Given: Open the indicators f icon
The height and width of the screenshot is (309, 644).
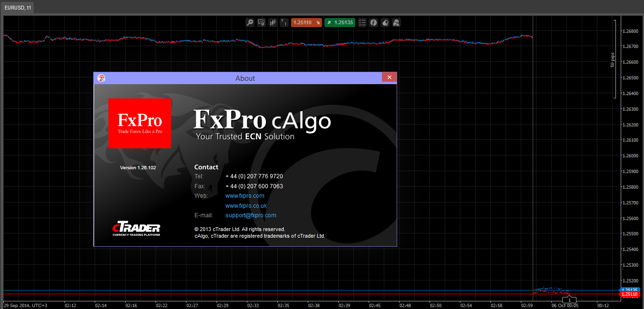Looking at the screenshot, I should coord(374,22).
